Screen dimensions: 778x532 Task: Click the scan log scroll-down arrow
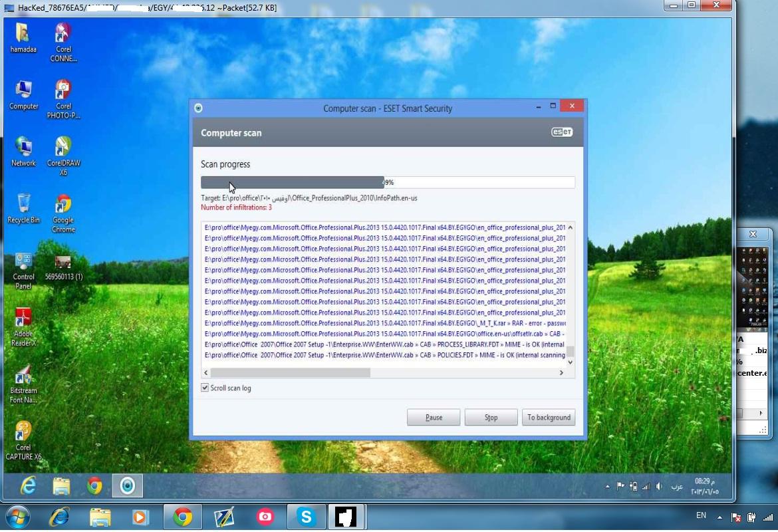[570, 362]
